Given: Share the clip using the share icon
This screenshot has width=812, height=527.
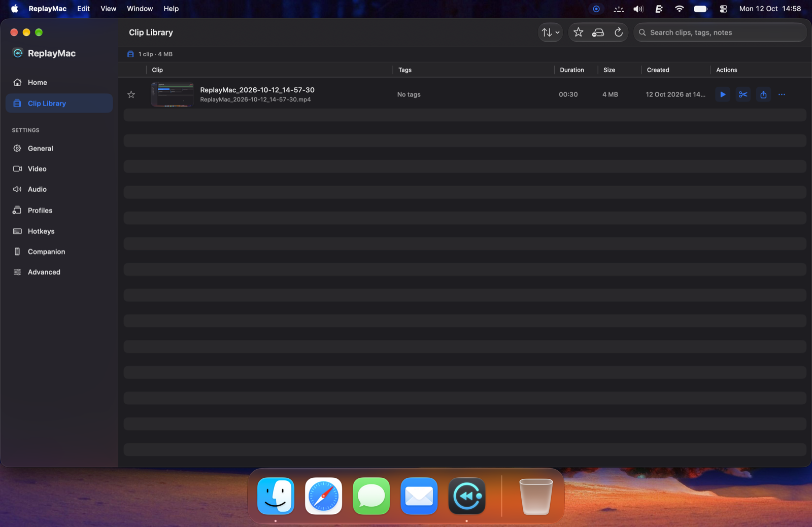Looking at the screenshot, I should tap(763, 94).
